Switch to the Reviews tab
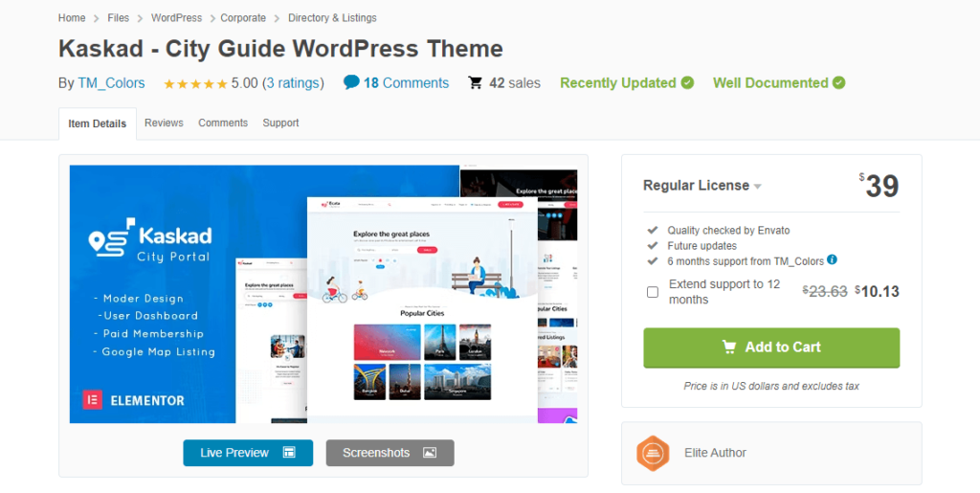The width and height of the screenshot is (980, 493). tap(164, 123)
